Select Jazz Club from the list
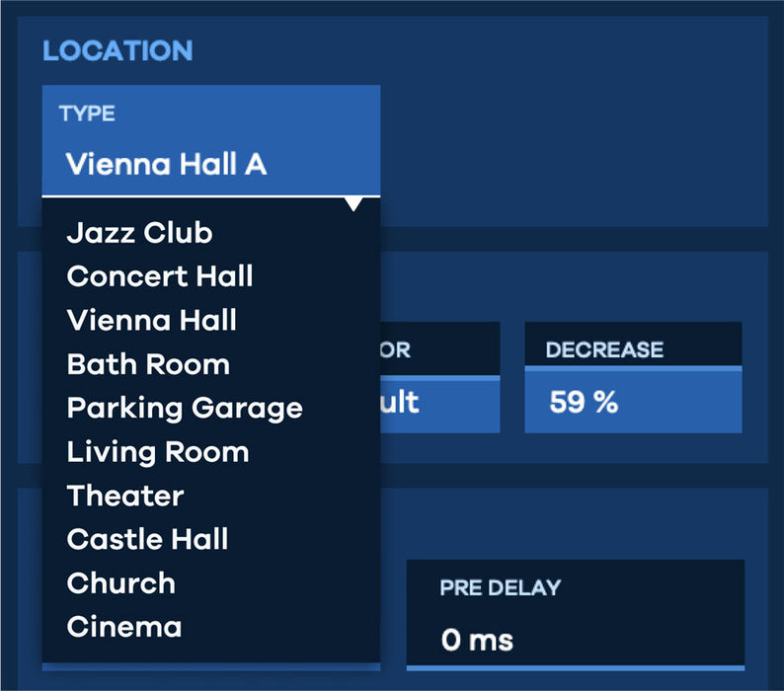Screen dimensions: 784x691 [x=139, y=233]
